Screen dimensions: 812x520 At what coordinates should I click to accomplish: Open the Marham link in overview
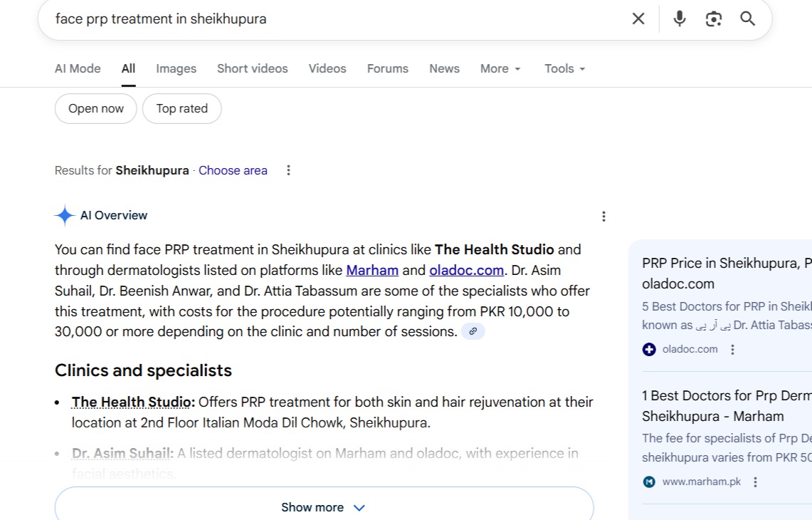click(372, 271)
